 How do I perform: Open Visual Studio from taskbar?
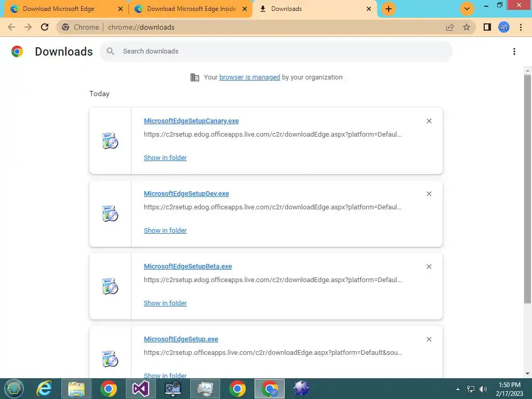[x=140, y=389]
